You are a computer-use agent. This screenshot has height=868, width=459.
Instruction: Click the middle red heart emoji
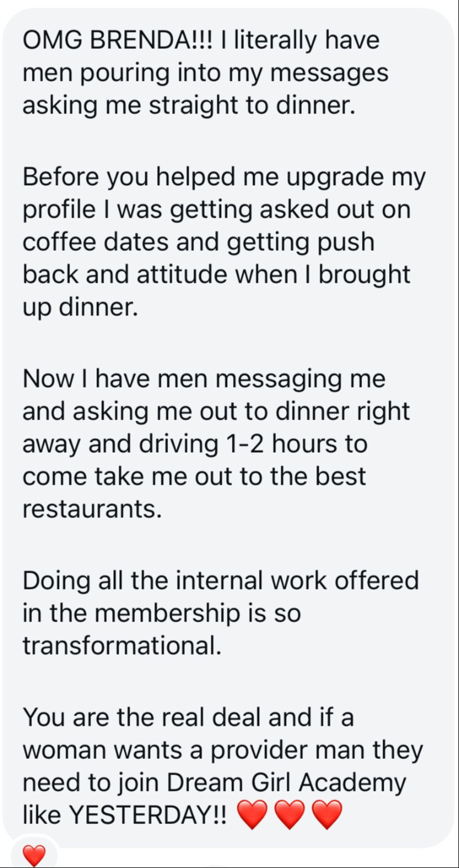(x=290, y=816)
